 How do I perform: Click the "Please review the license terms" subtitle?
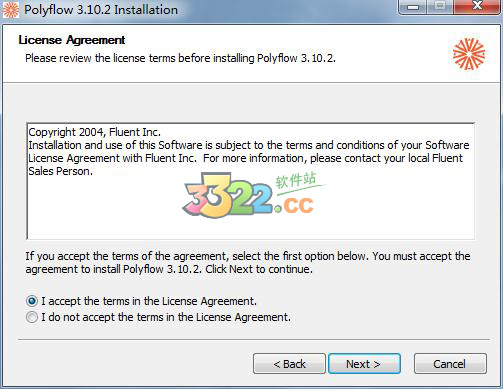pyautogui.click(x=180, y=58)
